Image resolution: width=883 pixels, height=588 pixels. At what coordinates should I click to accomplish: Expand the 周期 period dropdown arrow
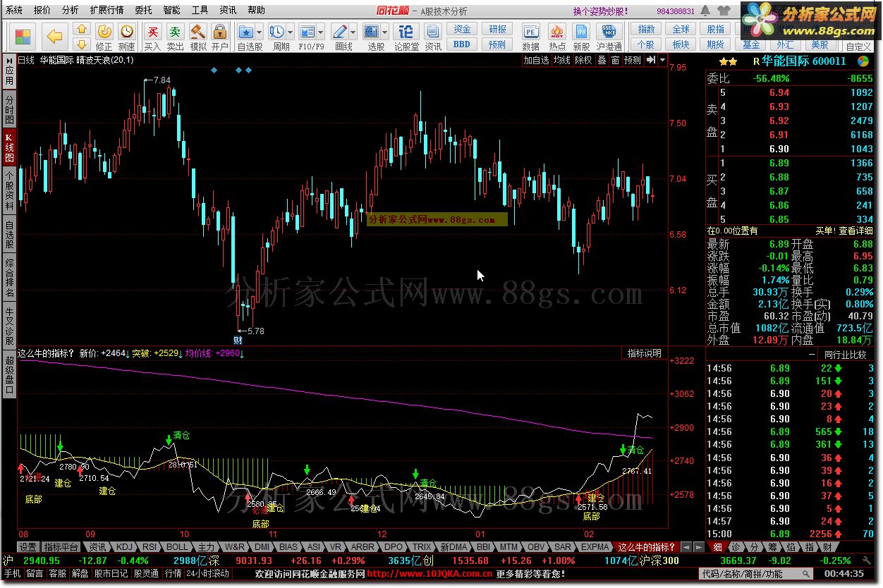[x=291, y=32]
